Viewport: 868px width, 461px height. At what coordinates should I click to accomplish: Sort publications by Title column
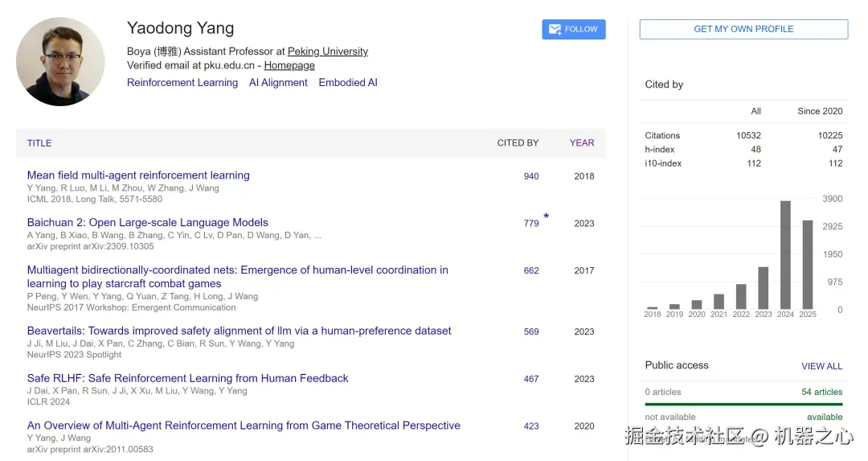[39, 143]
